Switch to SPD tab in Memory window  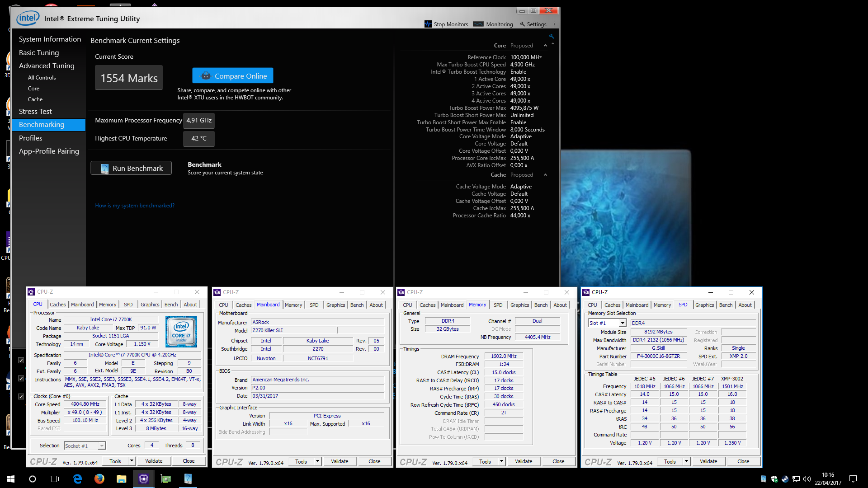coord(498,305)
